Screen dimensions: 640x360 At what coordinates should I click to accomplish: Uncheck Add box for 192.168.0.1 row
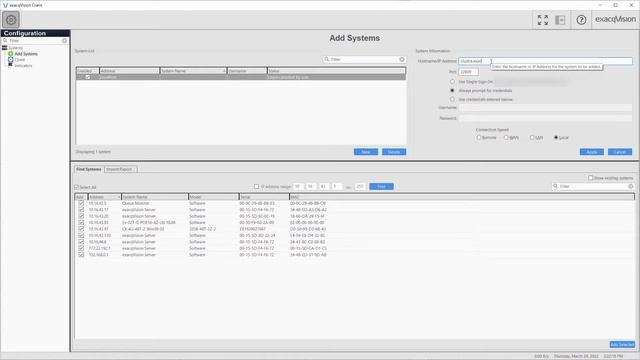81,255
